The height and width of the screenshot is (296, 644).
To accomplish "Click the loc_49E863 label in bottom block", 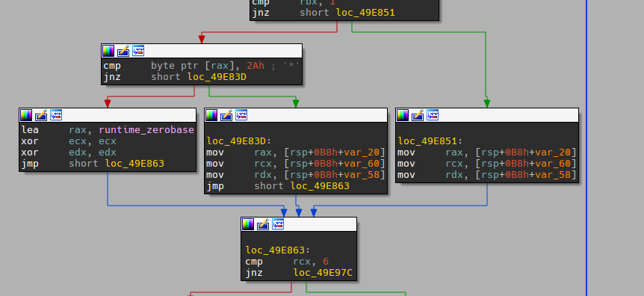I will 275,250.
